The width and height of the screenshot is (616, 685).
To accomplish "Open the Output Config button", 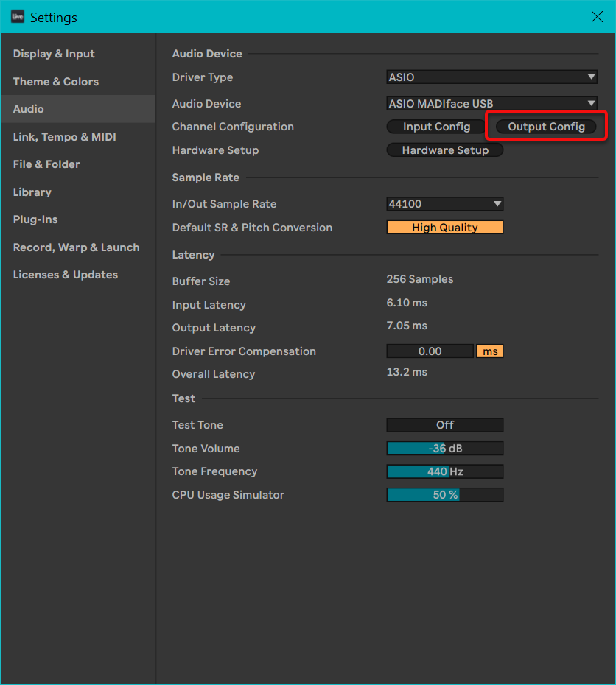I will click(546, 127).
